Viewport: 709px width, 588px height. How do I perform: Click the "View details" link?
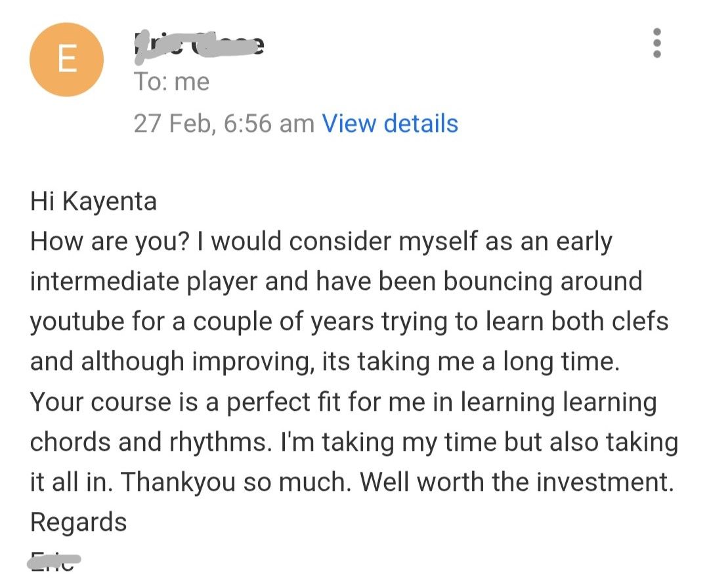click(x=389, y=123)
